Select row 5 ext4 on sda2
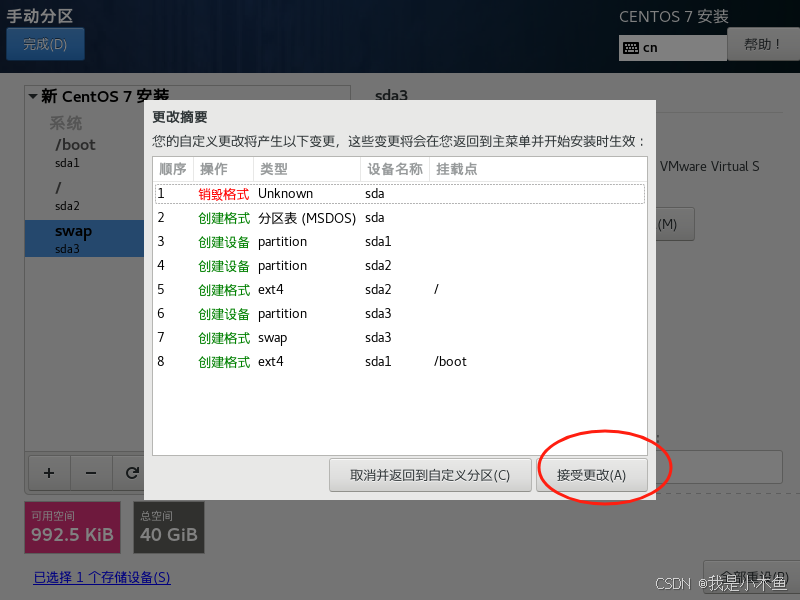 coord(400,290)
